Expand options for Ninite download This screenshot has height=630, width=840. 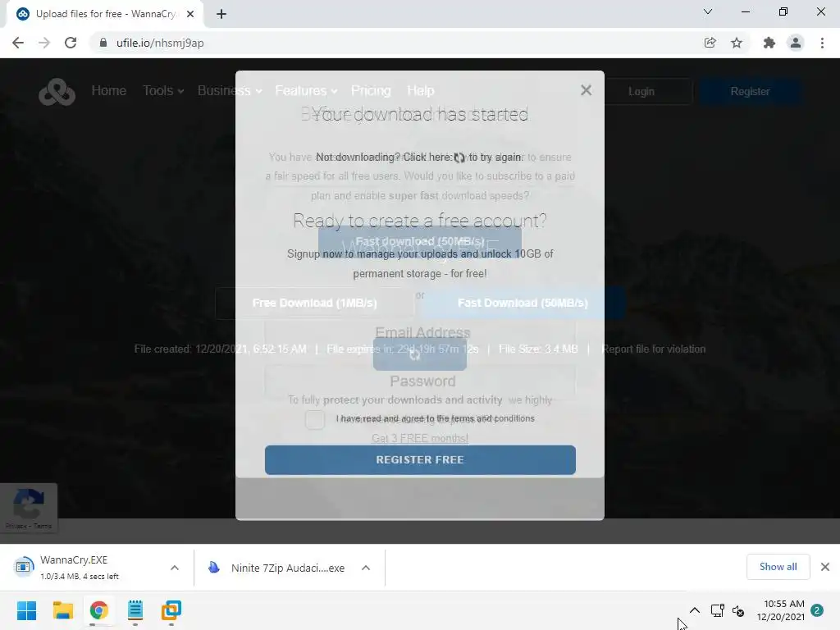point(366,568)
